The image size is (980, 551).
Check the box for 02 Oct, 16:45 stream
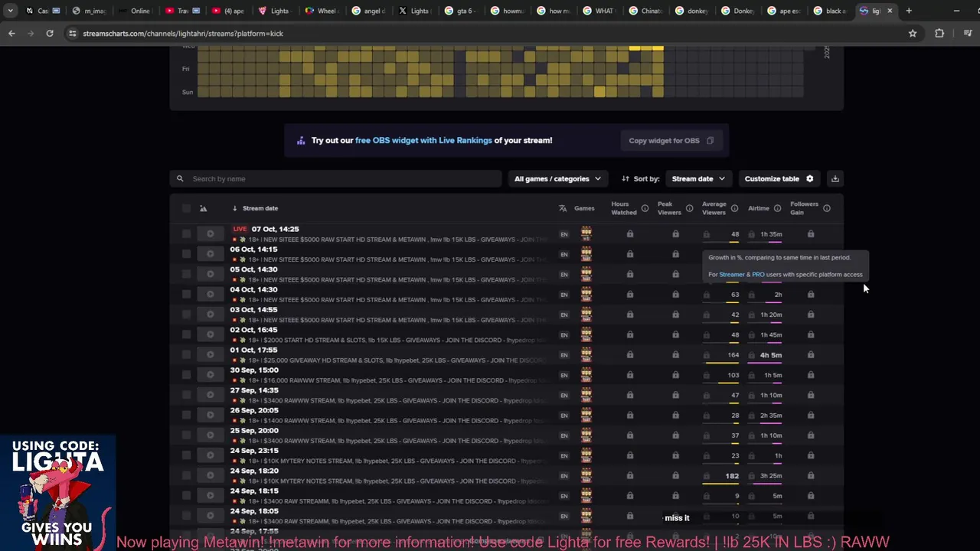click(x=186, y=334)
